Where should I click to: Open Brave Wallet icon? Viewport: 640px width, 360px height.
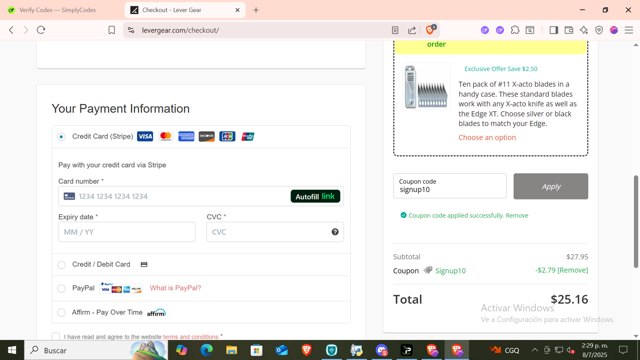pyautogui.click(x=569, y=30)
